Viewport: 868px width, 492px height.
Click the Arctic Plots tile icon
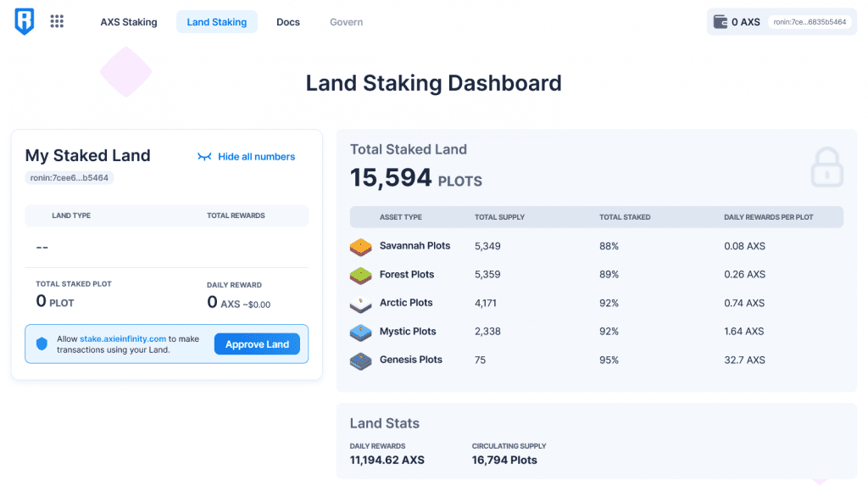(x=361, y=304)
